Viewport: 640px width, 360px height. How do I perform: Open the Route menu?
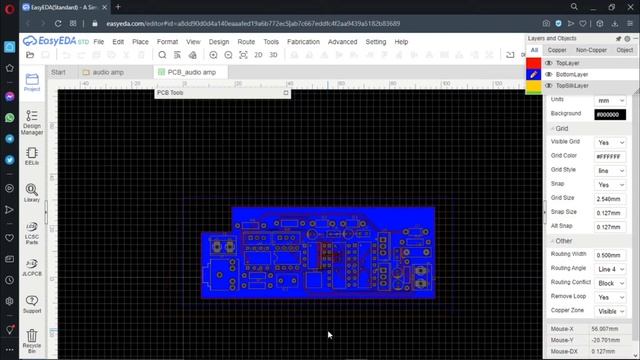246,42
